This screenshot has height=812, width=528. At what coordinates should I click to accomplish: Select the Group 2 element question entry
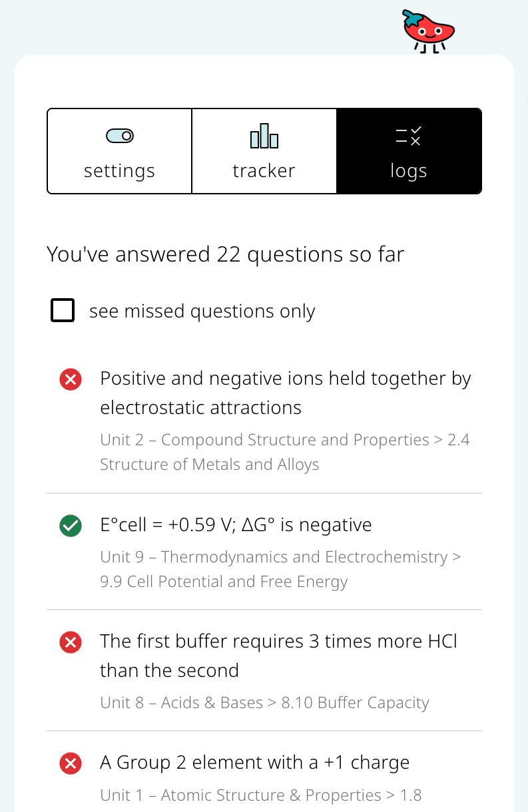pyautogui.click(x=254, y=762)
